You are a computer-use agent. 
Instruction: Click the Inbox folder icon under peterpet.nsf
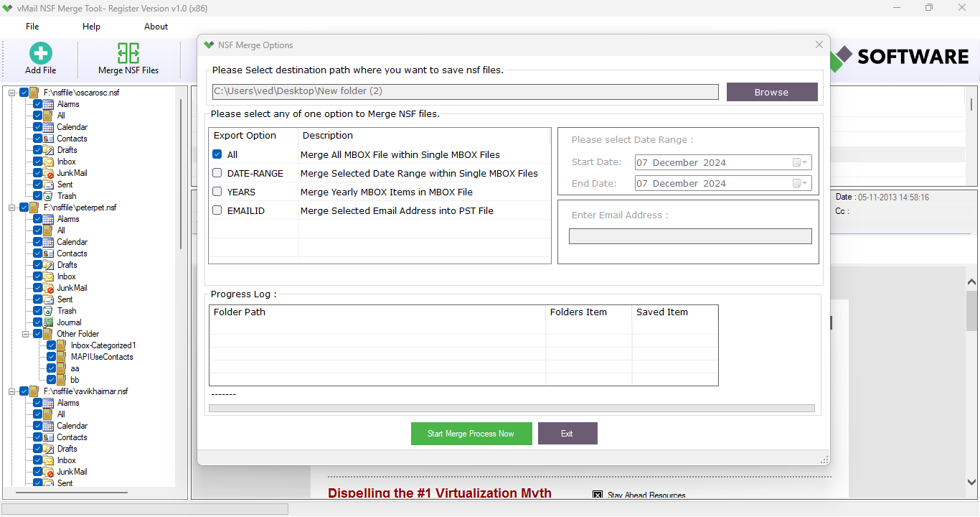point(48,276)
